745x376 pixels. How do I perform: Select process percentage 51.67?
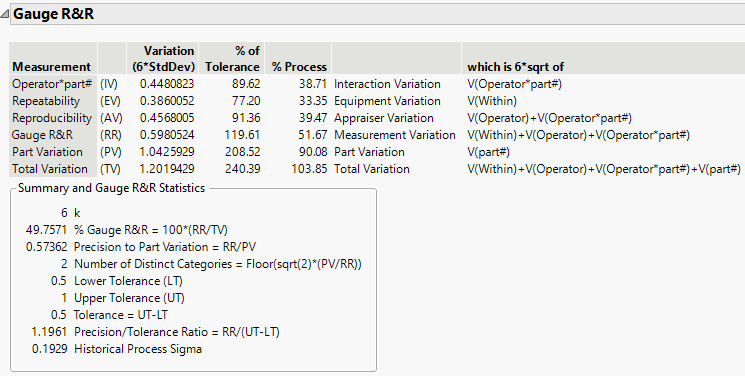click(313, 135)
